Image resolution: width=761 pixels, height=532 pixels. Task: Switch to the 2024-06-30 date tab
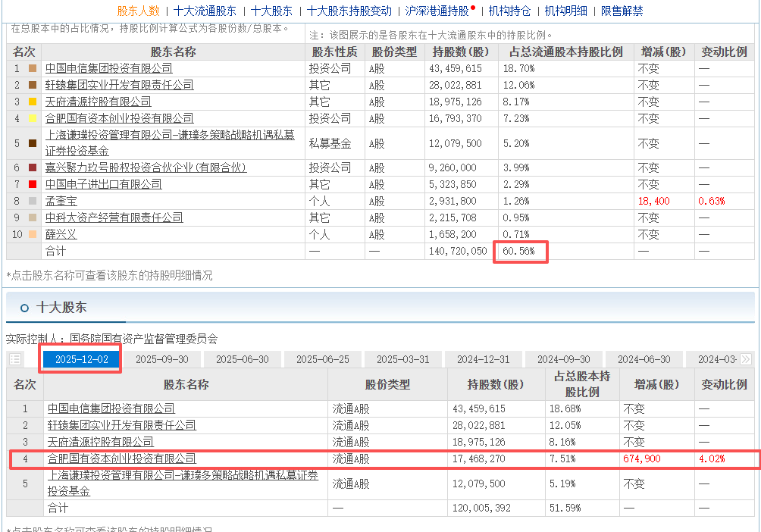pyautogui.click(x=644, y=359)
